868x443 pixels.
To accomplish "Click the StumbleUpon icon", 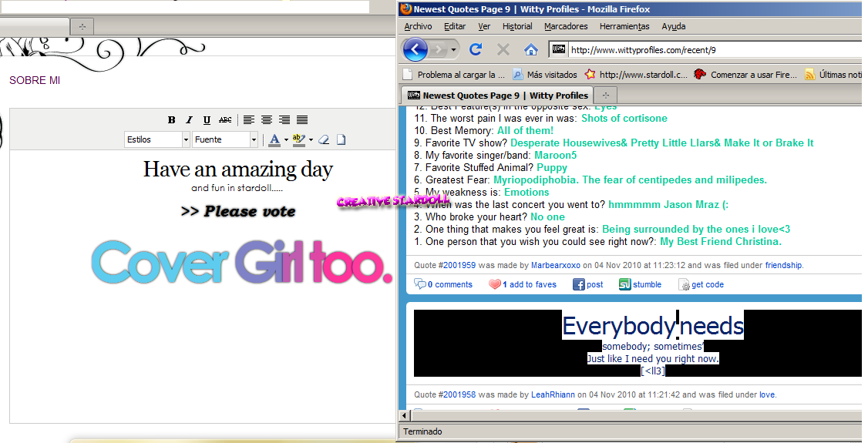I will point(625,284).
